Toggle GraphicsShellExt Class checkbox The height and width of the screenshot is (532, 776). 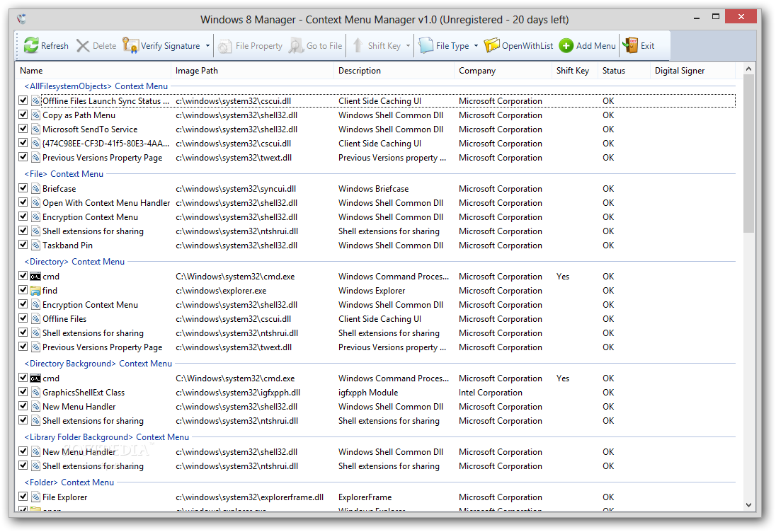click(x=23, y=392)
